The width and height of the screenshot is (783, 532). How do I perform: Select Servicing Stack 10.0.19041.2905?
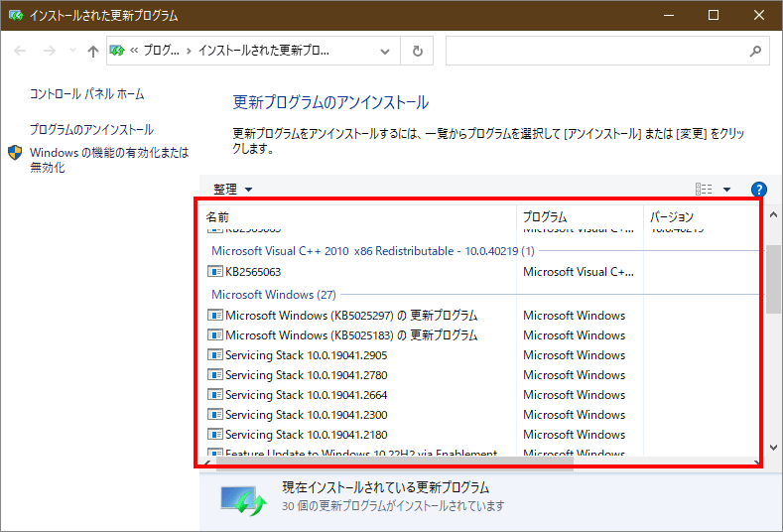tap(306, 355)
